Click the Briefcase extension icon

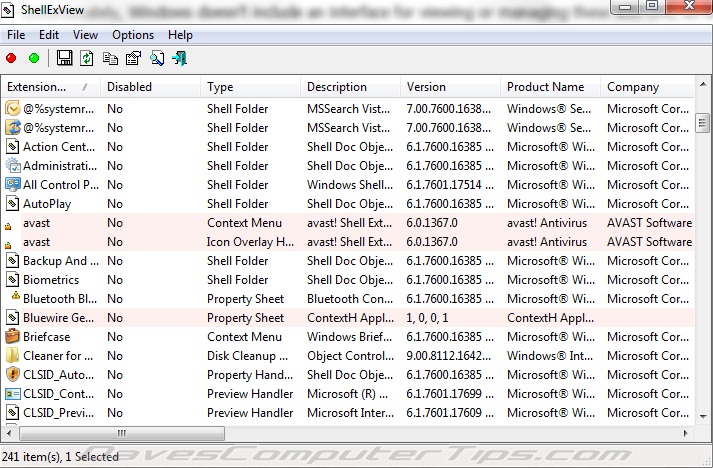(x=12, y=337)
